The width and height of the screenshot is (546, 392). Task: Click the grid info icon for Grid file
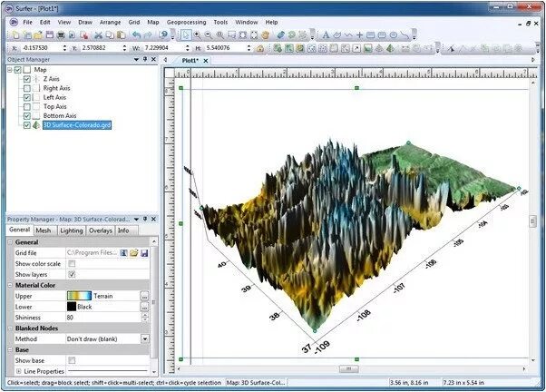pyautogui.click(x=123, y=253)
